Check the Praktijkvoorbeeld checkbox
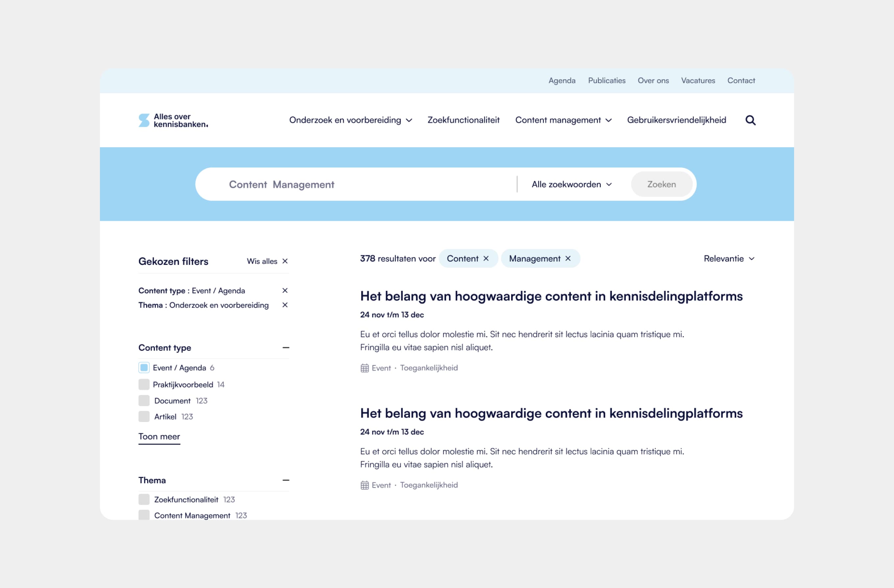Viewport: 894px width, 588px height. [x=144, y=384]
